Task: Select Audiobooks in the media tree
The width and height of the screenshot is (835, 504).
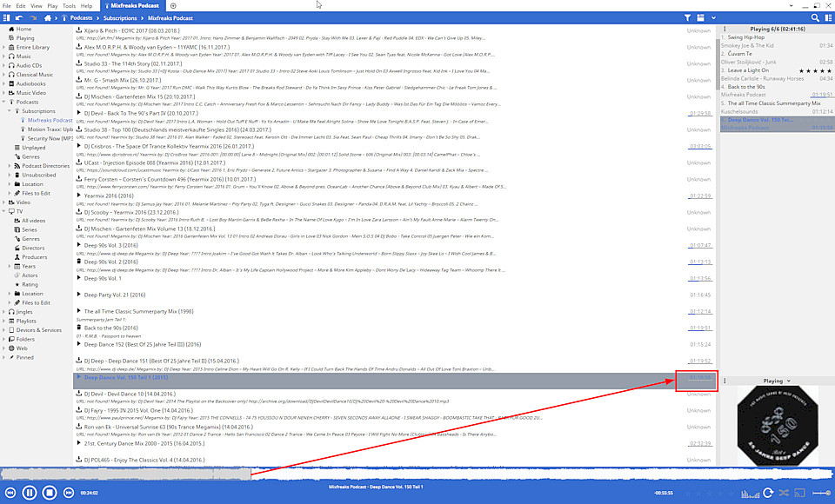Action: (31, 83)
